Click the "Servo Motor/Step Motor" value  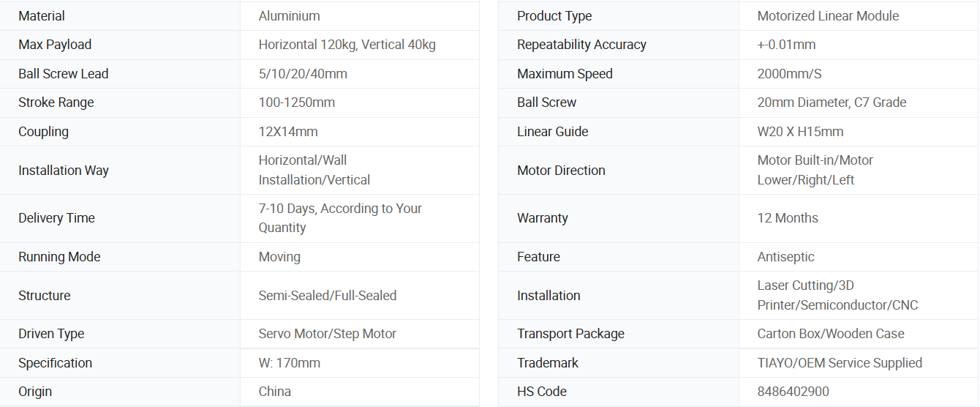point(327,334)
